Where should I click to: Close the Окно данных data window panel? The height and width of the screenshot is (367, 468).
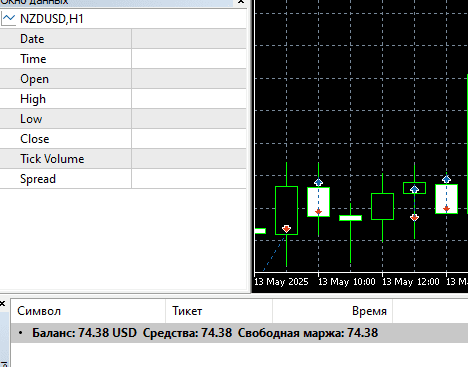(241, 2)
